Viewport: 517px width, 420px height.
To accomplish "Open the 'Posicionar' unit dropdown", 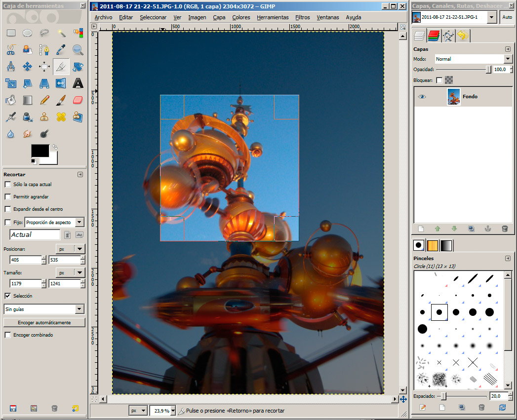I will [x=71, y=249].
